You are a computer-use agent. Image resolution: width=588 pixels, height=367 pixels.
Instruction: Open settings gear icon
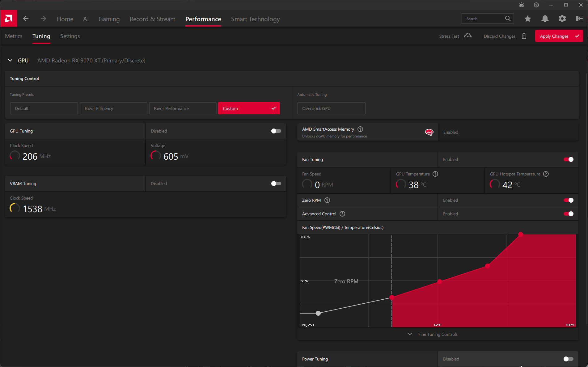click(x=562, y=19)
